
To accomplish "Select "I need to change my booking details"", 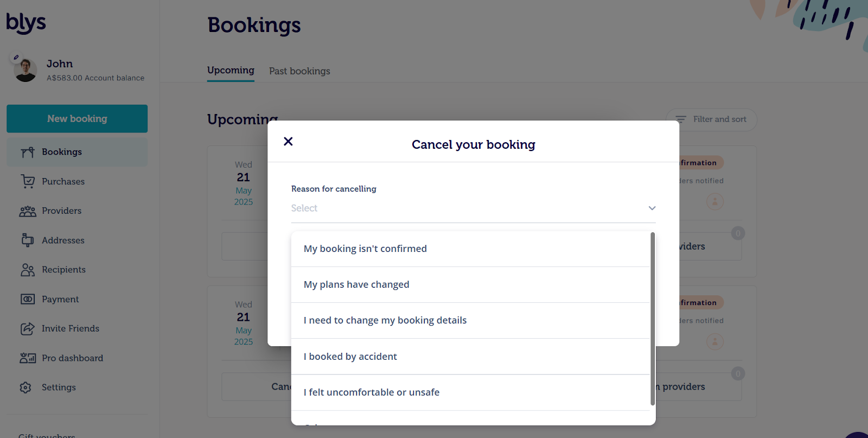I will (x=470, y=320).
